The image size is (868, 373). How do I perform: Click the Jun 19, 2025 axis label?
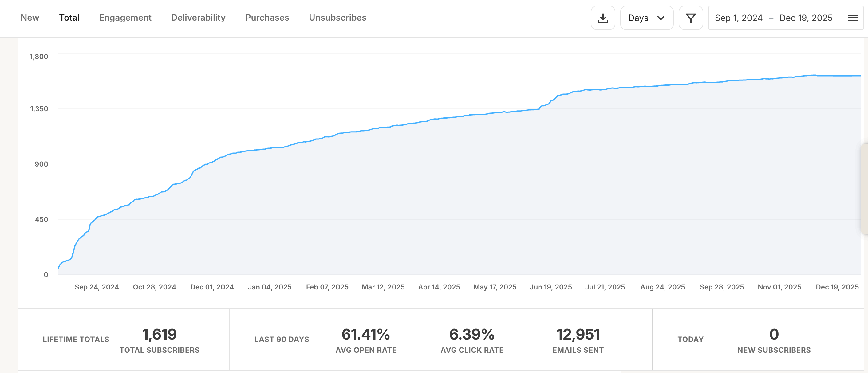click(x=550, y=287)
